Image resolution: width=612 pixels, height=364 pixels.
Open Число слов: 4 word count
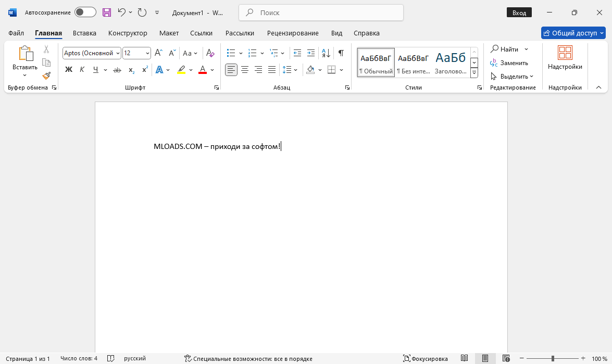coord(79,358)
